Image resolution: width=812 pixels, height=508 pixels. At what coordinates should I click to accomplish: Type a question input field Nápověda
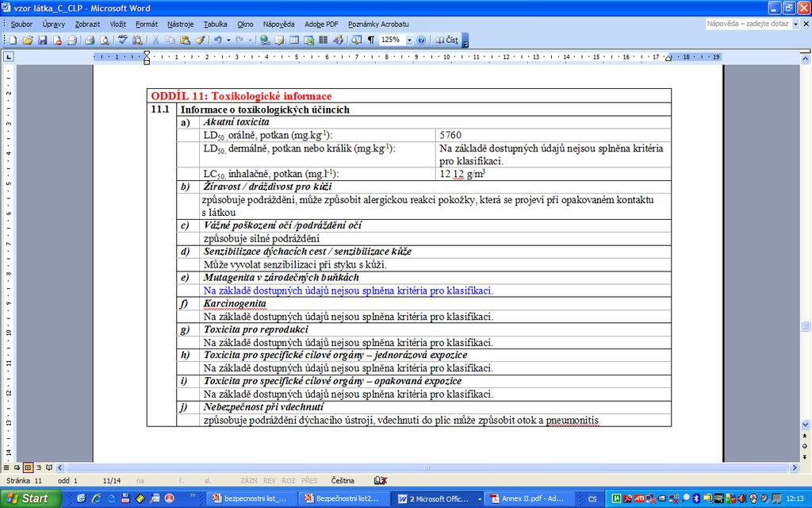click(x=749, y=24)
